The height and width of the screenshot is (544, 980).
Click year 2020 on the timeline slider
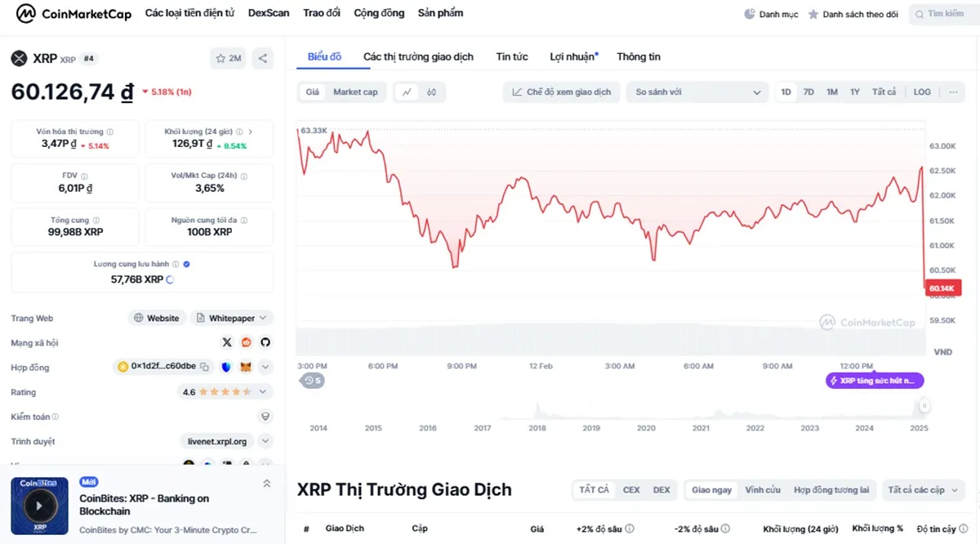coord(646,427)
